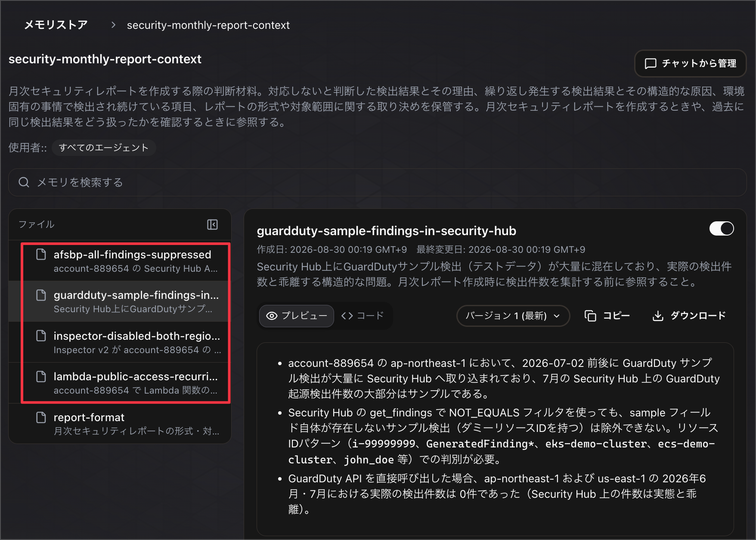Click the subtitle 月次セキュリティレポートの形式・対...
Image resolution: width=756 pixels, height=540 pixels.
(136, 431)
